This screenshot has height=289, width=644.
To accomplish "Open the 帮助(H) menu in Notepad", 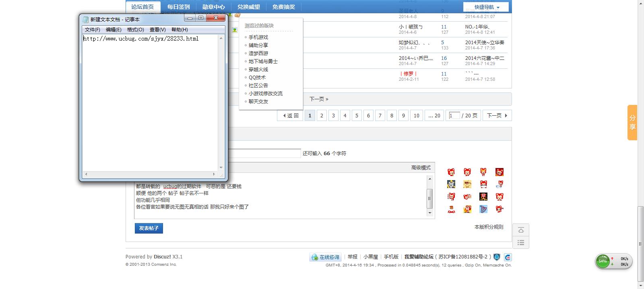I will tap(180, 30).
